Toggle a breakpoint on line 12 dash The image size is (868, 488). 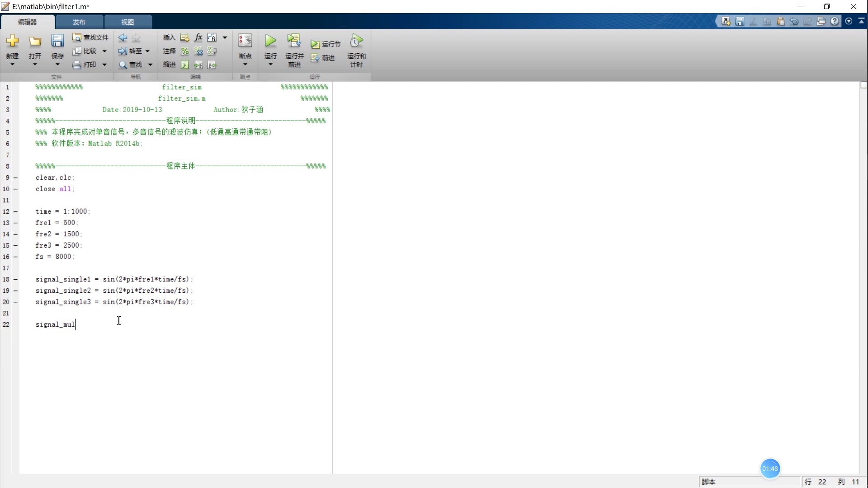tap(15, 211)
